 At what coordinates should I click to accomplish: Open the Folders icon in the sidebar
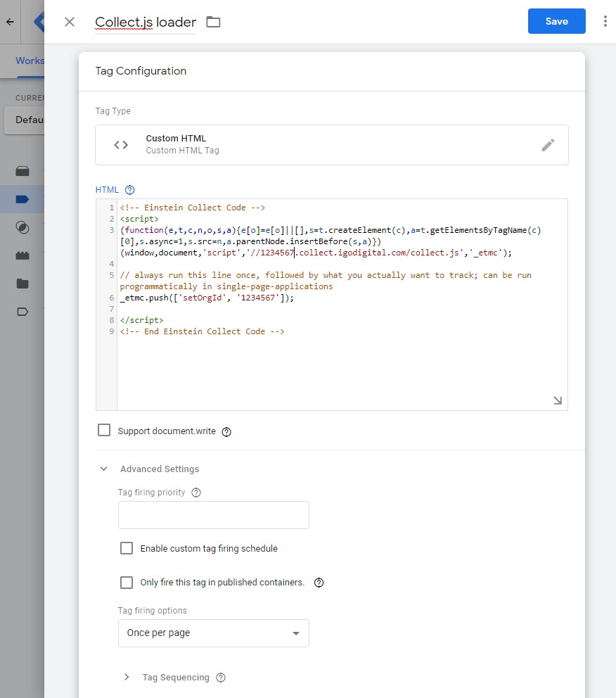tap(23, 284)
